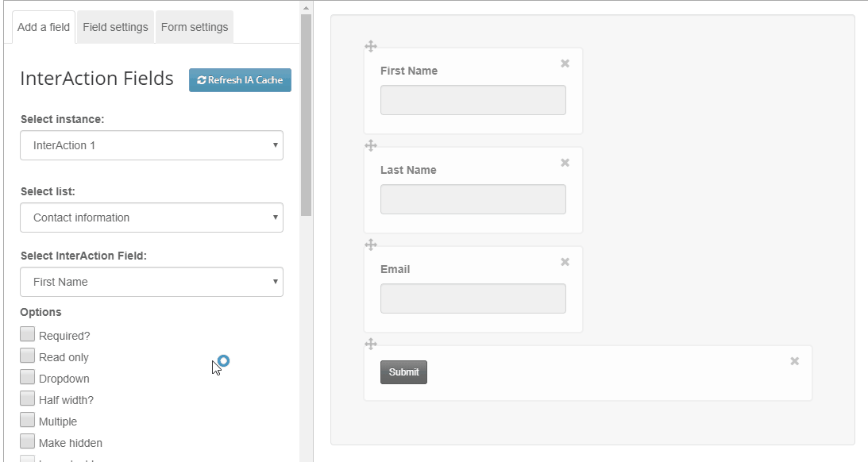Screen dimensions: 868x462
Task: Remove the First Name field with X
Action: [x=565, y=64]
